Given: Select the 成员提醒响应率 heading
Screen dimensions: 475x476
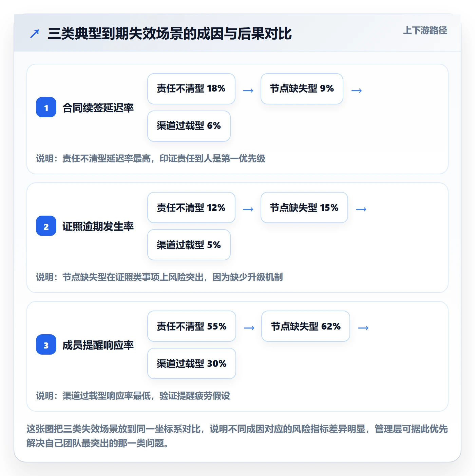Looking at the screenshot, I should click(98, 345).
